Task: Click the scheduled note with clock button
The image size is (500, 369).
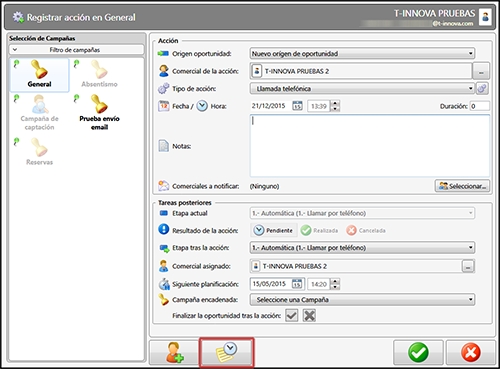Action: point(227,352)
